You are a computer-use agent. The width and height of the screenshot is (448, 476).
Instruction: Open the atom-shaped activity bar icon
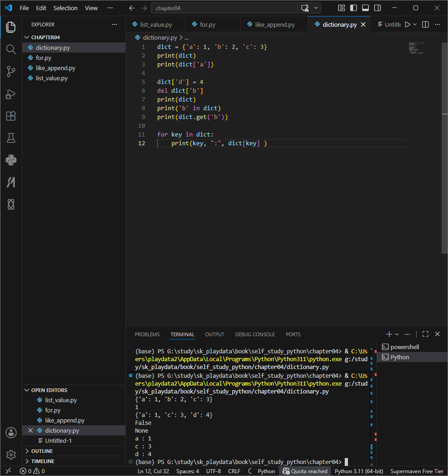(11, 204)
